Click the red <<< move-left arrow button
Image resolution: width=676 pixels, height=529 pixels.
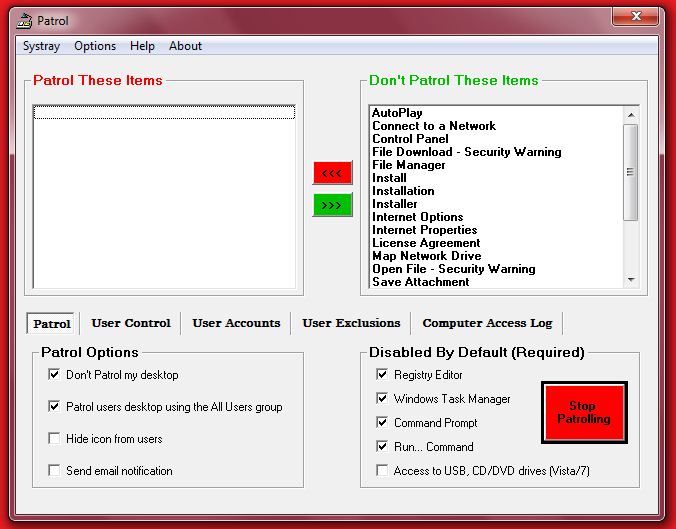332,173
